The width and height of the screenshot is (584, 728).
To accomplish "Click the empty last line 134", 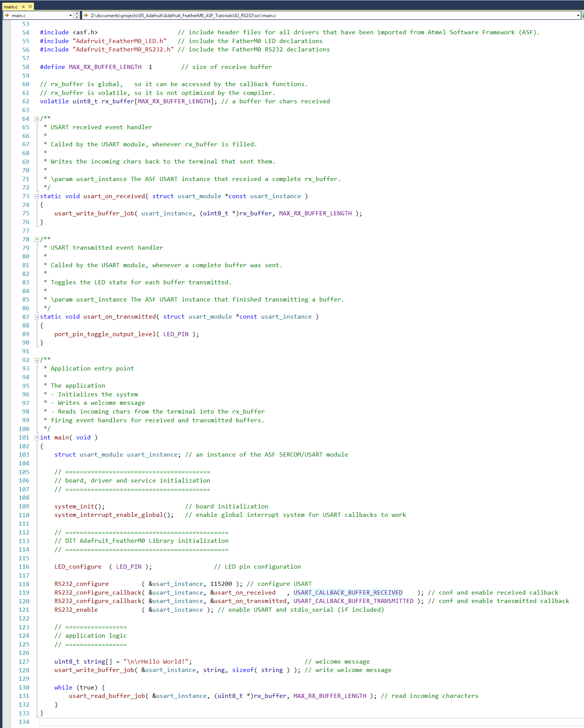I will click(x=311, y=722).
